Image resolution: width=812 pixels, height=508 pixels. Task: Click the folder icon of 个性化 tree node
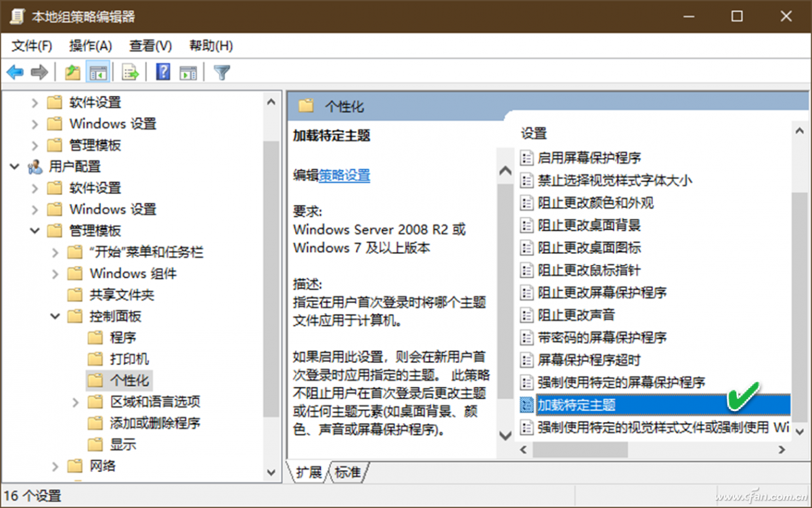[95, 379]
